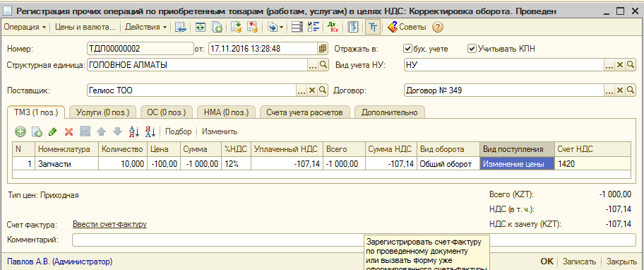Screen dimensions: 644x270
Task: Open Структурная единица selection ellipsis
Action: [x=313, y=64]
